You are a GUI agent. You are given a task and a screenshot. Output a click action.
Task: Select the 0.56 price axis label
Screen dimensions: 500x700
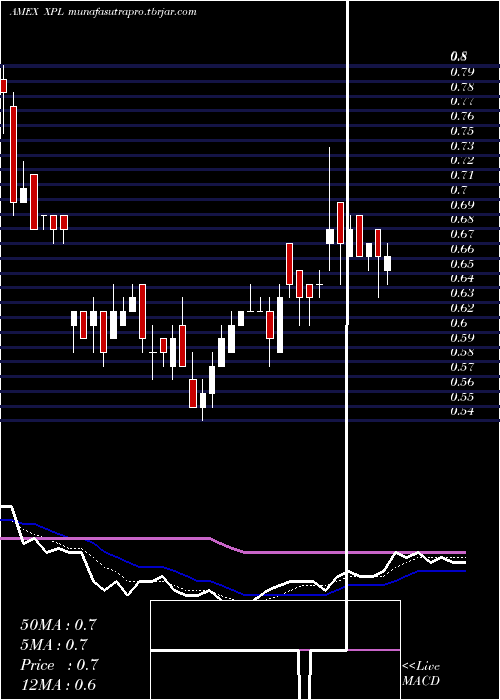pyautogui.click(x=462, y=382)
